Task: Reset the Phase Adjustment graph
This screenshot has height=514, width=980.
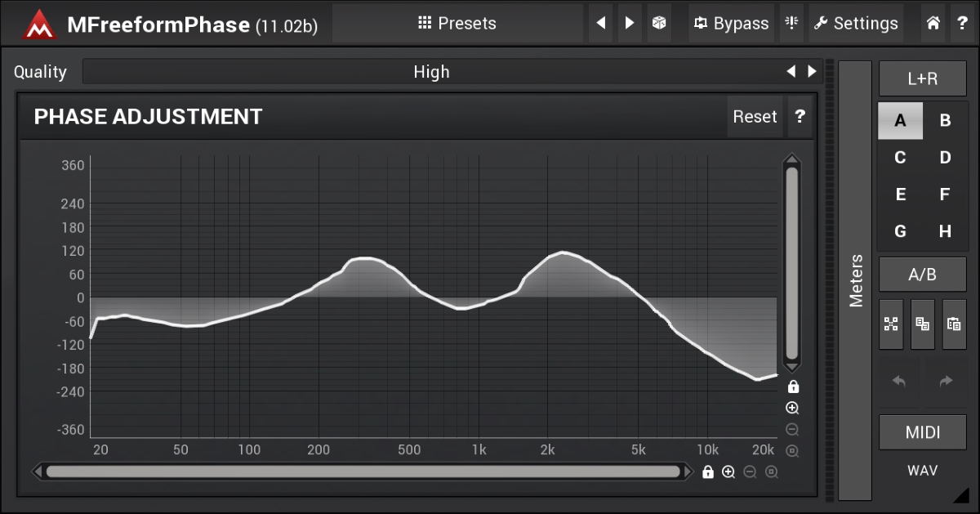Action: click(755, 117)
